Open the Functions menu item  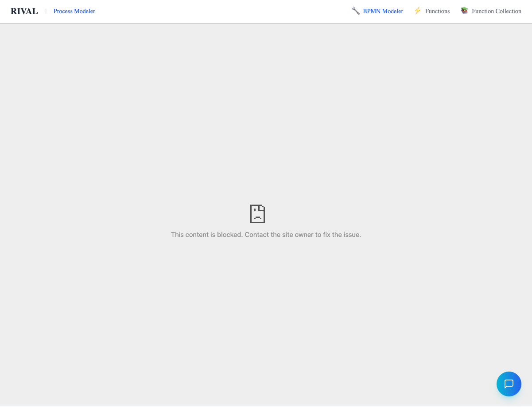437,11
